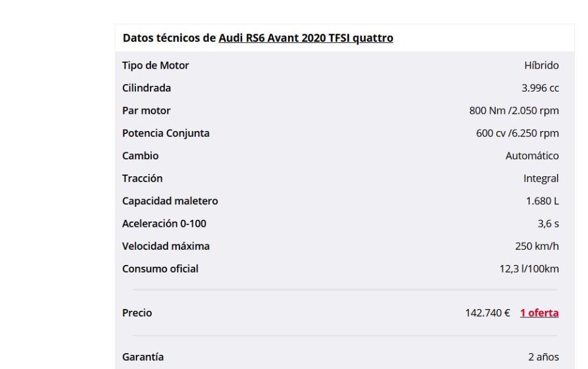The width and height of the screenshot is (588, 369).
Task: Select the Potencia Conjunta label
Action: click(x=166, y=133)
